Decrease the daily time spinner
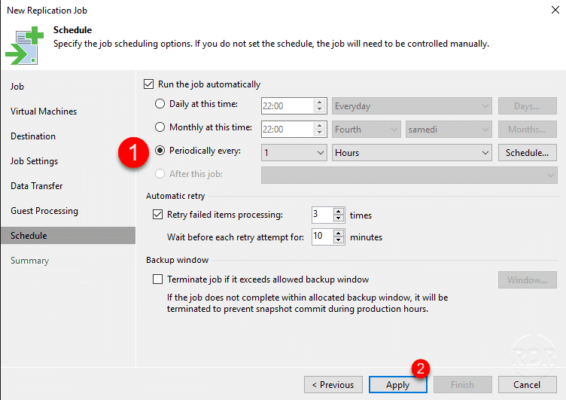Screen dimensions: 566x400 coord(319,109)
